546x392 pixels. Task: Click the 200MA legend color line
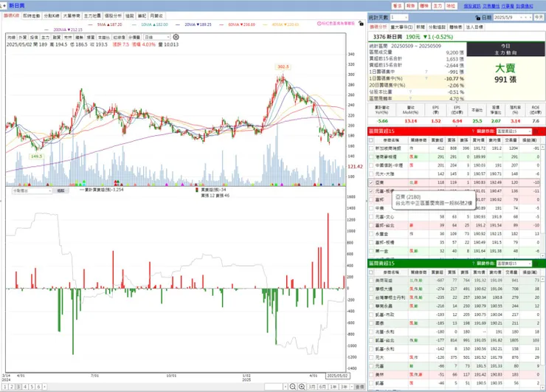click(47, 30)
